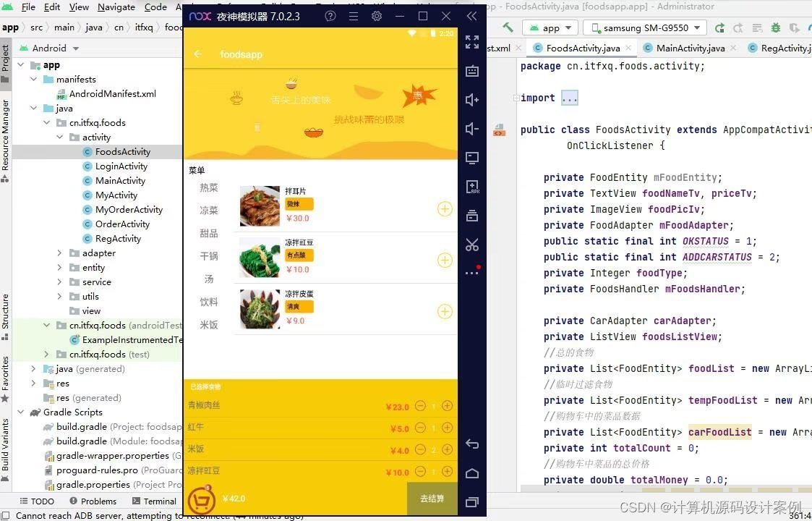Open the app run configuration dropdown
812x521 pixels.
(x=550, y=28)
